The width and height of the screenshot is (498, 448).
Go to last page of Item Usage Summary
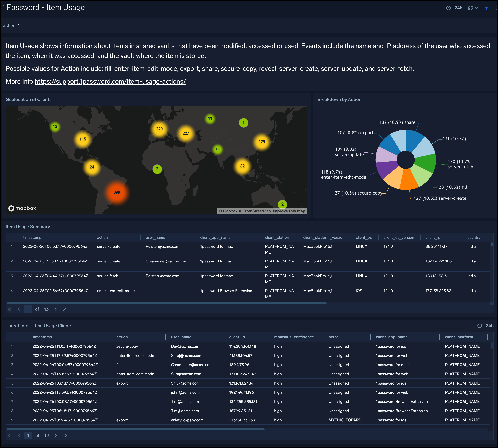[x=65, y=309]
